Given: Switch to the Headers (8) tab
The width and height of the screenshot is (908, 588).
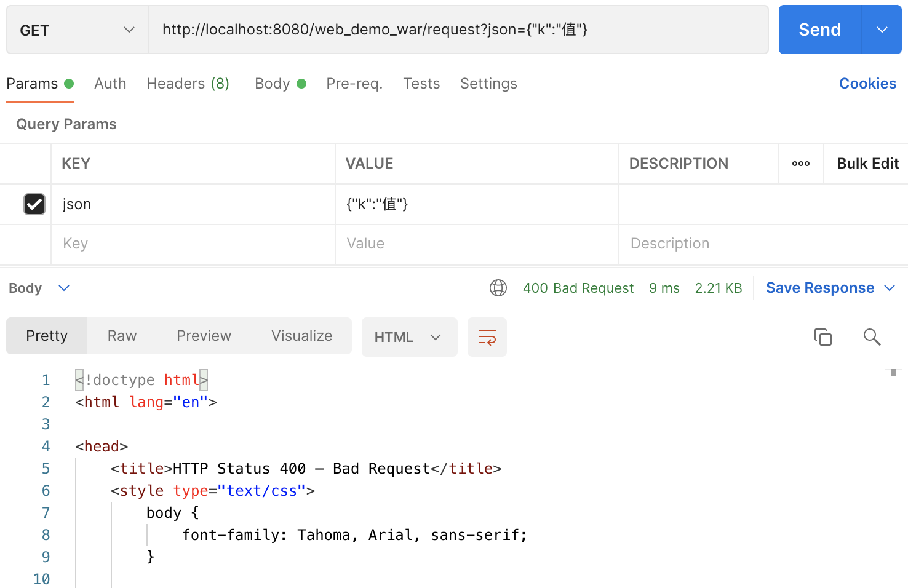Looking at the screenshot, I should pos(188,84).
